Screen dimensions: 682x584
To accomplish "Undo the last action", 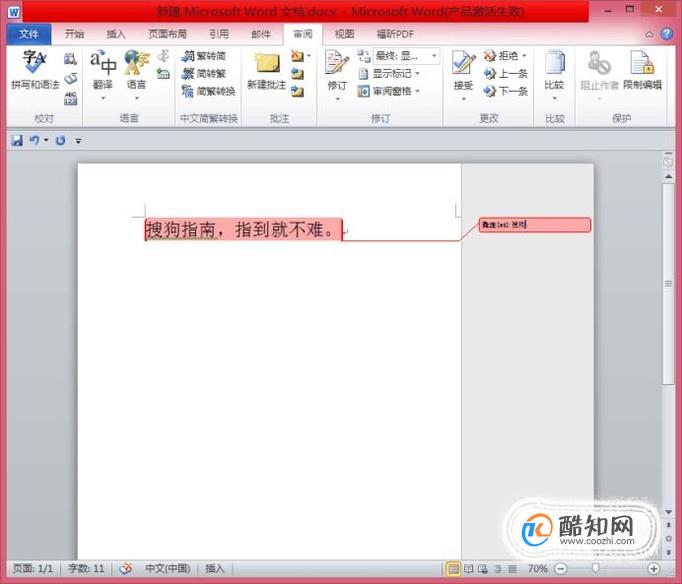I will pos(34,140).
